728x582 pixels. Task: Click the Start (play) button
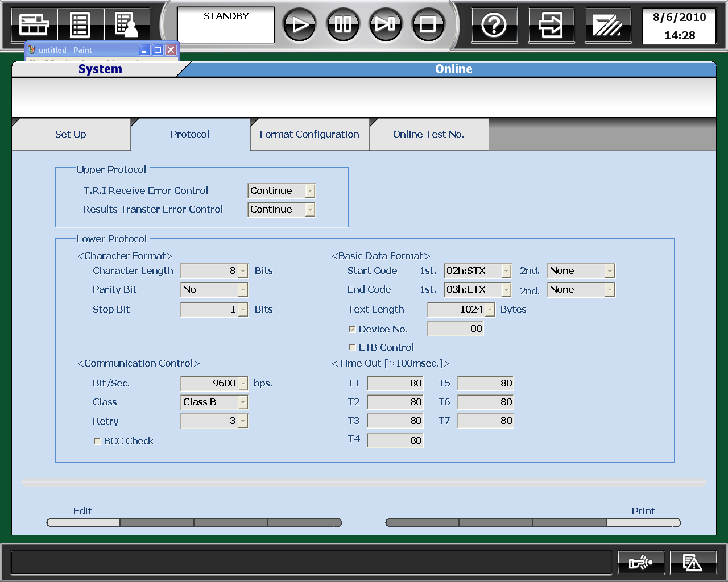(x=299, y=24)
